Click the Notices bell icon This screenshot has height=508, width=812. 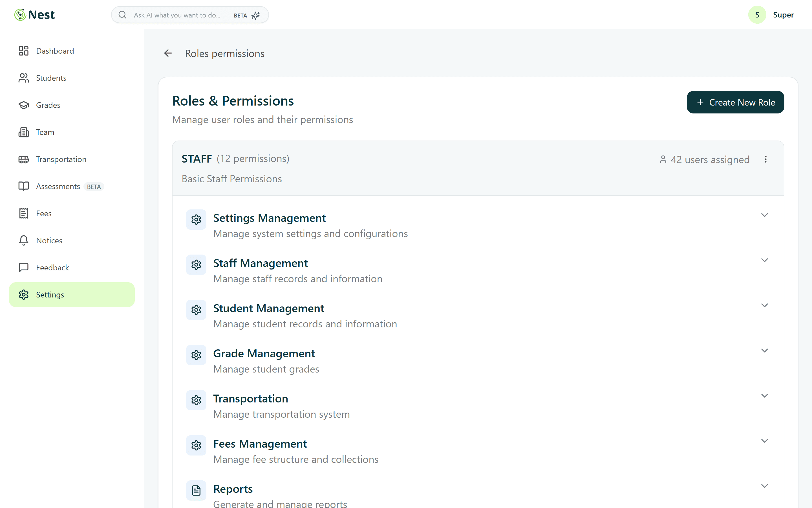pyautogui.click(x=23, y=240)
